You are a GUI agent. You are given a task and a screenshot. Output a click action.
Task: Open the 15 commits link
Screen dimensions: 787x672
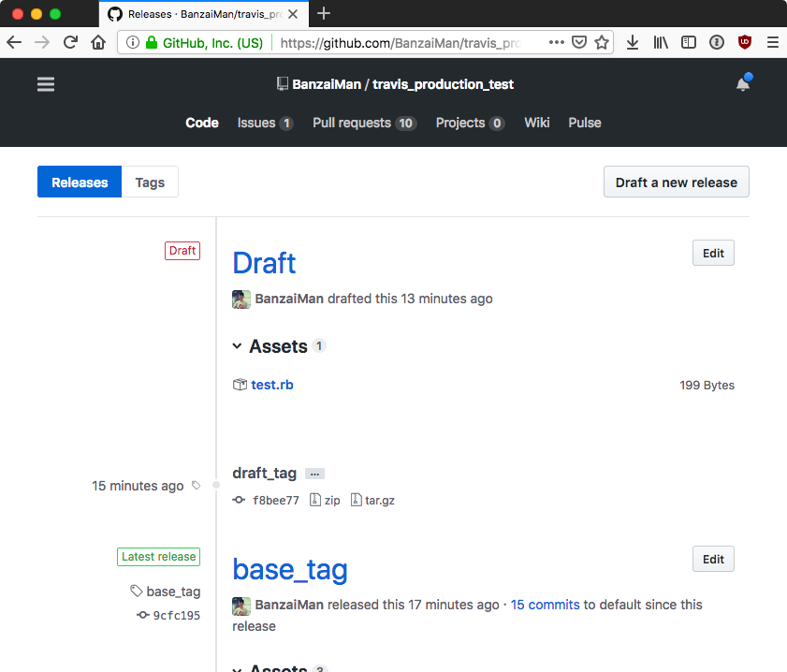click(545, 604)
